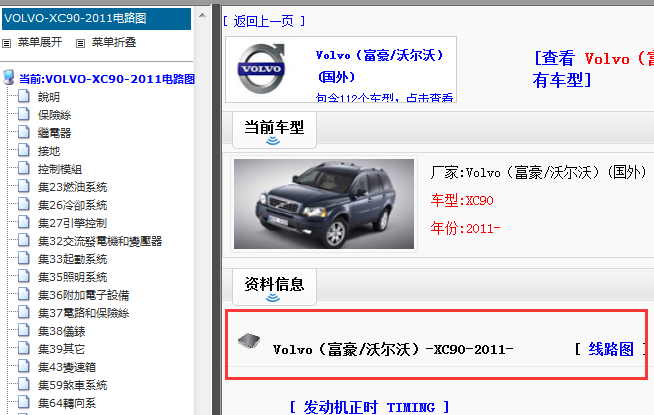The height and width of the screenshot is (415, 654).
Task: Click the page icon next to 集27引擎控制
Action: pos(24,222)
